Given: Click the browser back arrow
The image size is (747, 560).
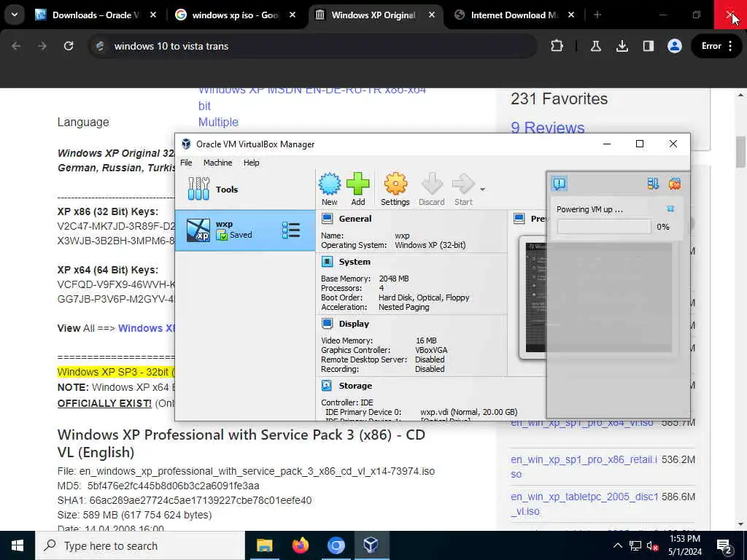Looking at the screenshot, I should click(16, 46).
